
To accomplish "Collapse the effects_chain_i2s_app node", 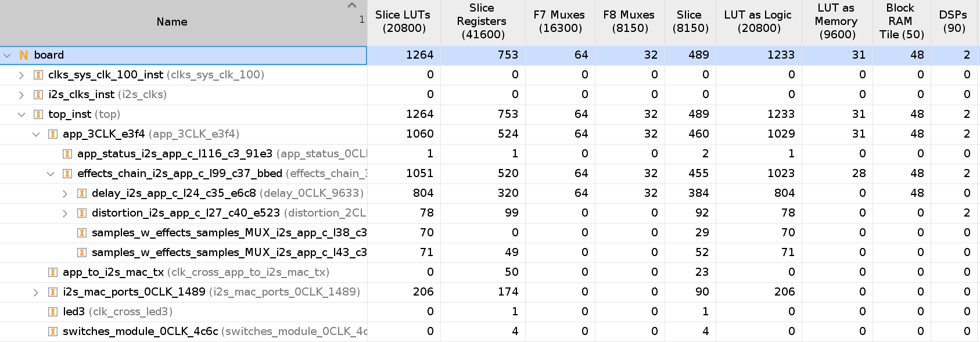I will (51, 174).
